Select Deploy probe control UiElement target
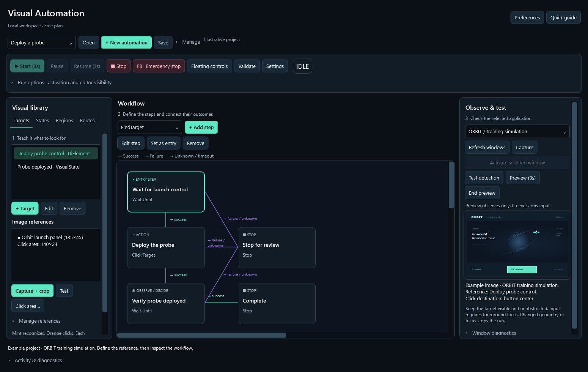 pyautogui.click(x=56, y=153)
